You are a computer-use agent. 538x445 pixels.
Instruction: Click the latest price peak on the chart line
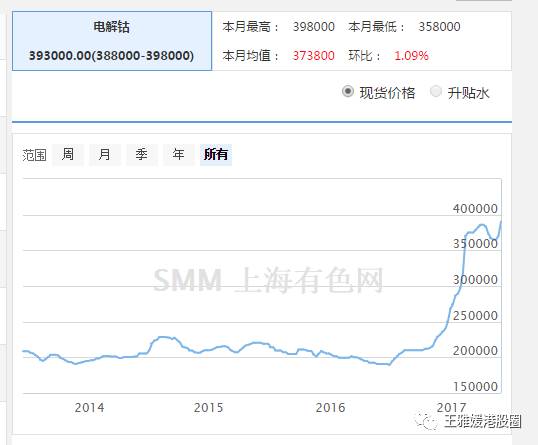tap(500, 222)
